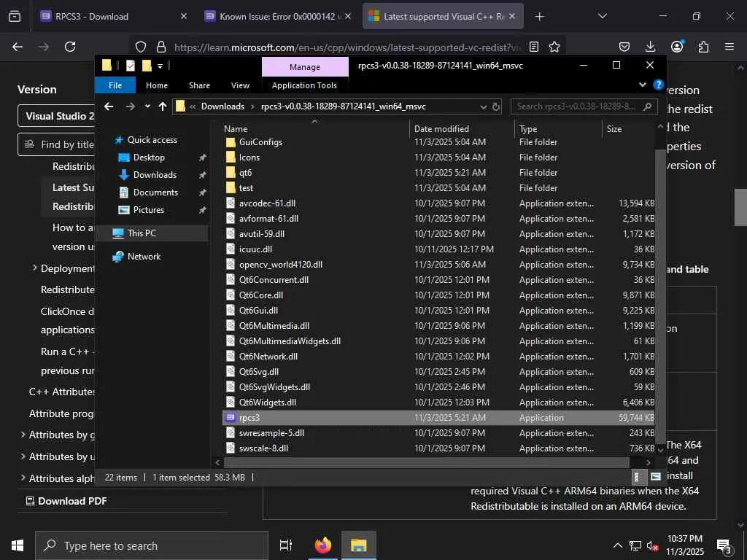Select Network in navigation pane
The height and width of the screenshot is (560, 747).
point(144,256)
